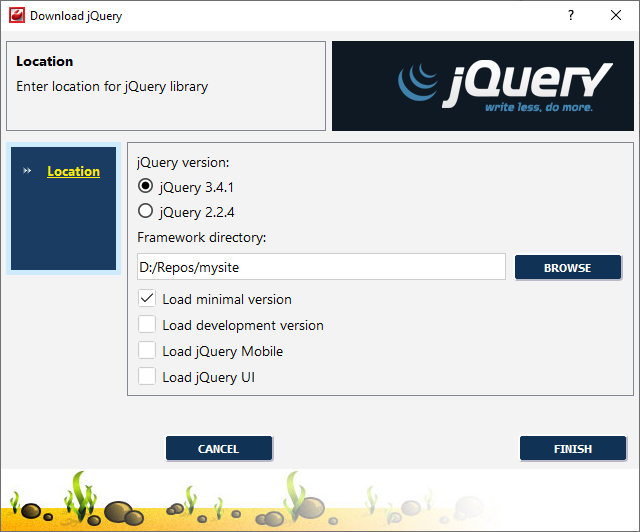Click the help question mark button
Image resolution: width=640 pixels, height=532 pixels.
571,16
